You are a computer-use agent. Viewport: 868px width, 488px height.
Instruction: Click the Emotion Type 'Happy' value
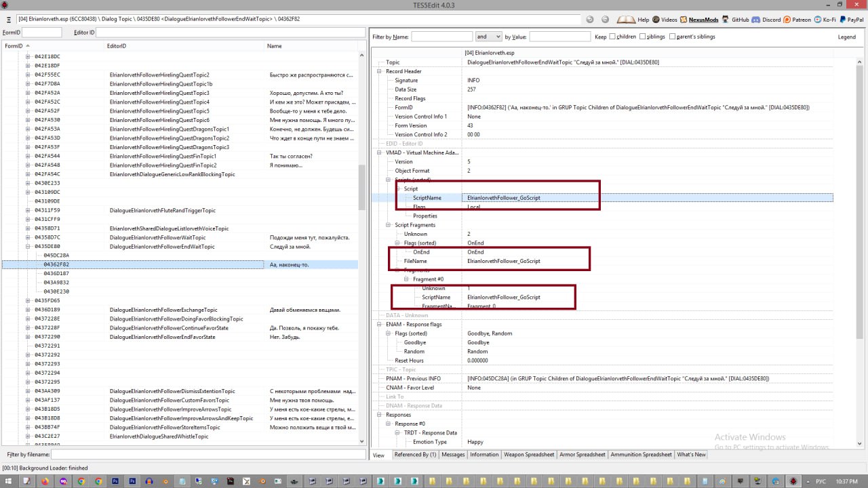coord(475,442)
